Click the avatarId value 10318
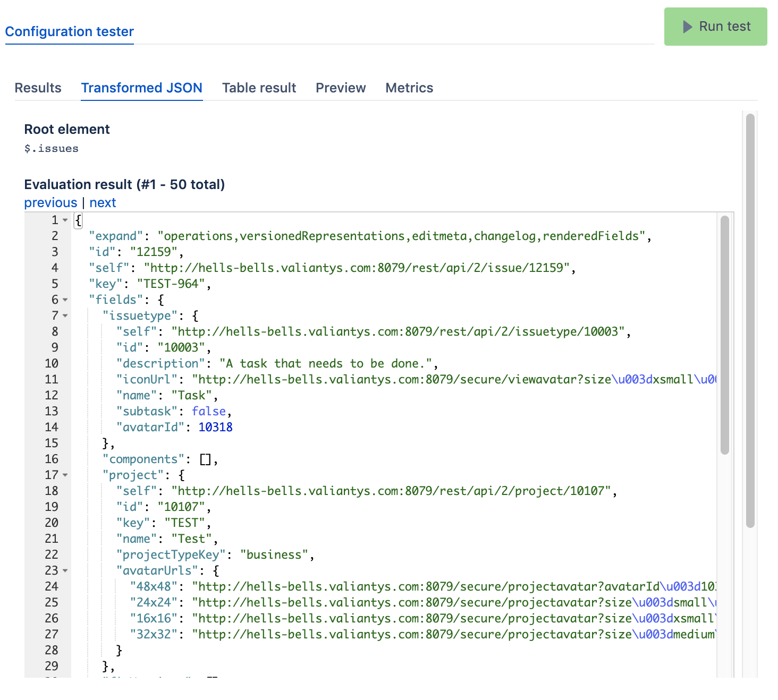 [215, 428]
